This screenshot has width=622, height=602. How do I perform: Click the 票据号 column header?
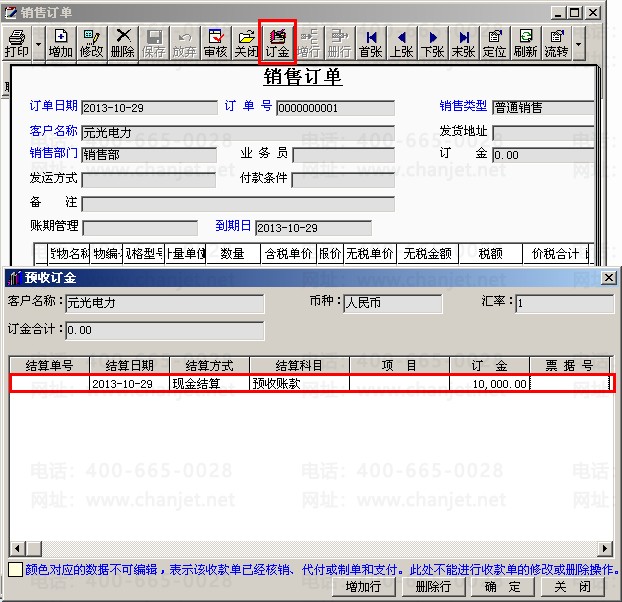570,365
